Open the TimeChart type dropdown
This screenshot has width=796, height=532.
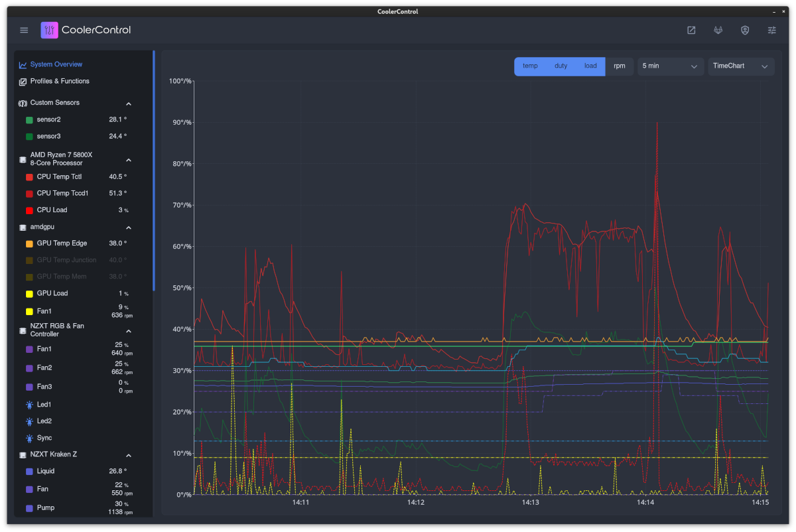point(740,66)
